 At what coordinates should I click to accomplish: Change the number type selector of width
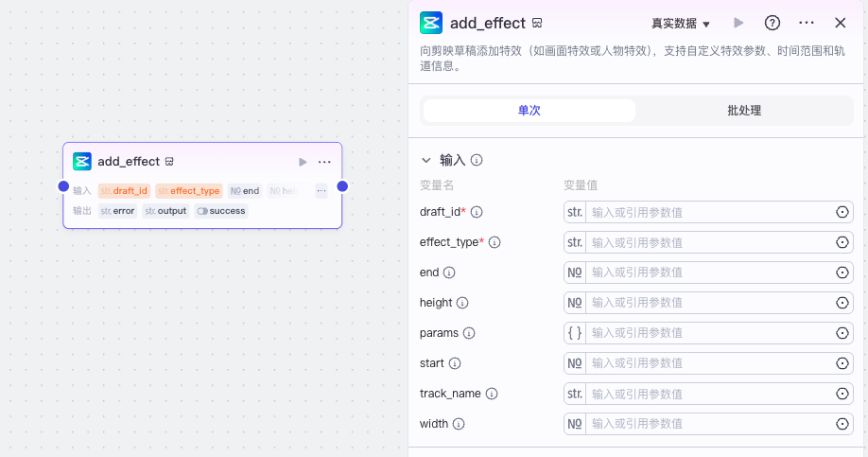[x=575, y=424]
